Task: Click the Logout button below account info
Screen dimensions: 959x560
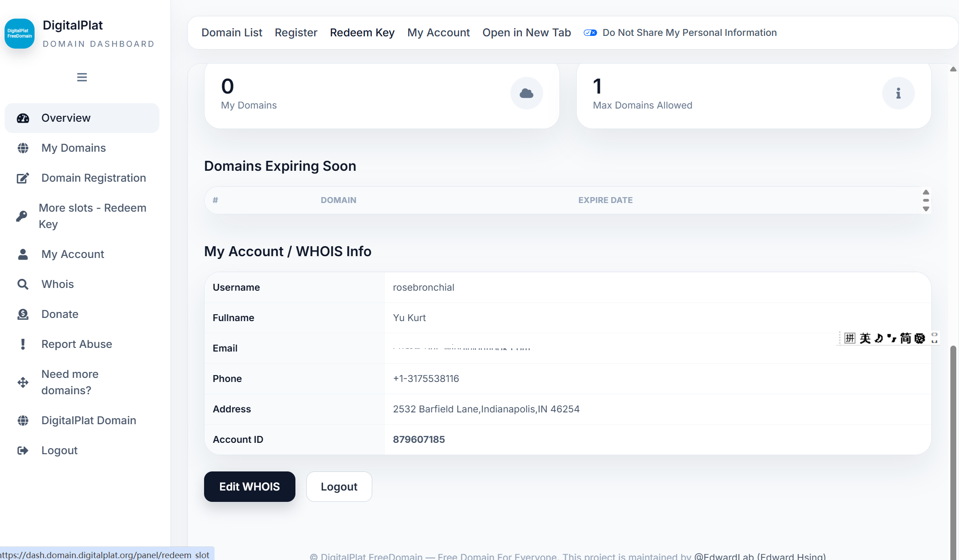Action: pos(339,486)
